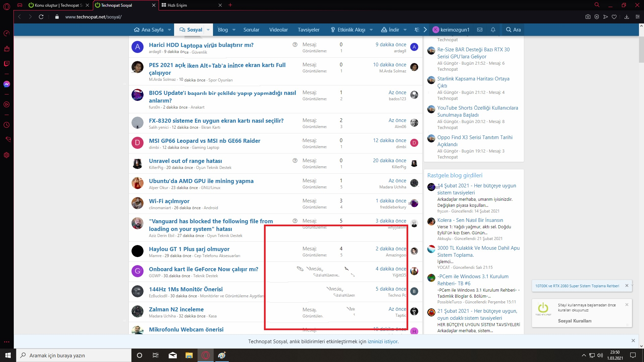This screenshot has height=362, width=644.
Task: Open the forum notifications bell
Action: pos(493,29)
